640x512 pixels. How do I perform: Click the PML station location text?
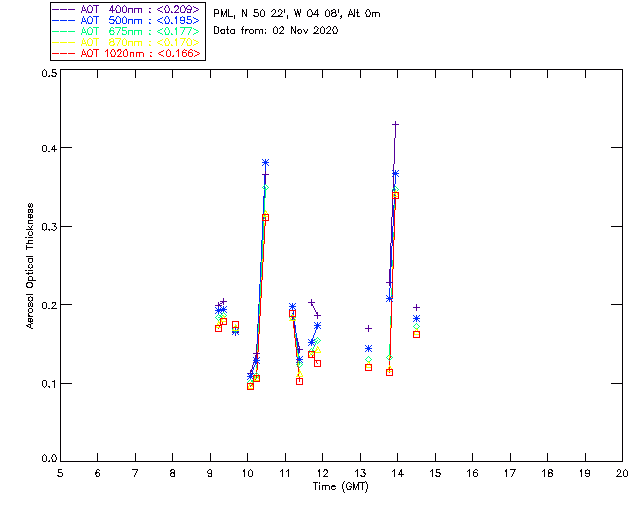click(x=297, y=14)
